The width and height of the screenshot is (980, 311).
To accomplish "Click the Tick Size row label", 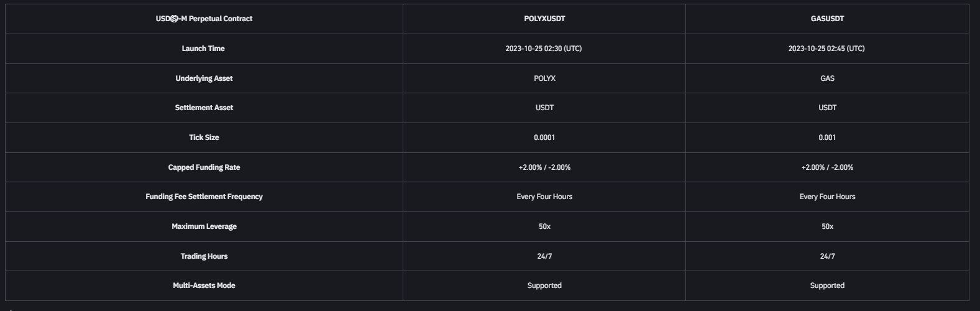I will 204,137.
